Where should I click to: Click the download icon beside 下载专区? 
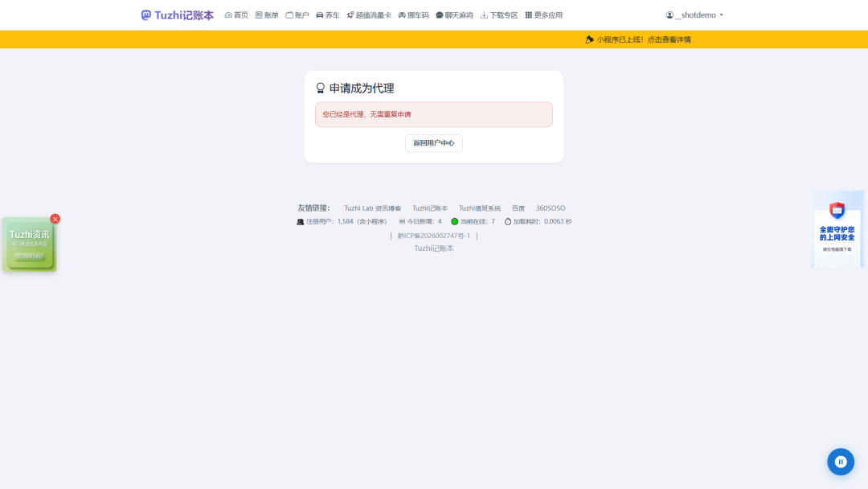point(484,15)
